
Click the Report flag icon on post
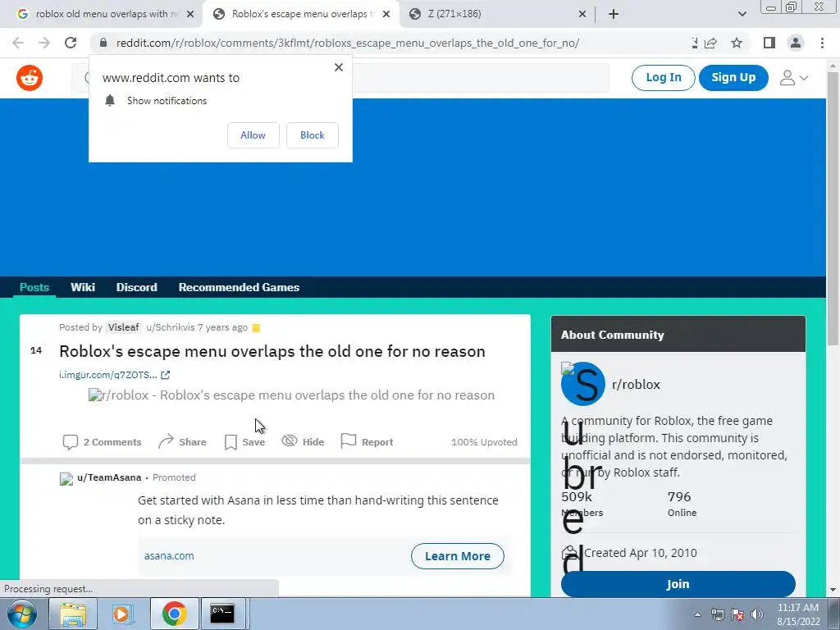tap(348, 441)
